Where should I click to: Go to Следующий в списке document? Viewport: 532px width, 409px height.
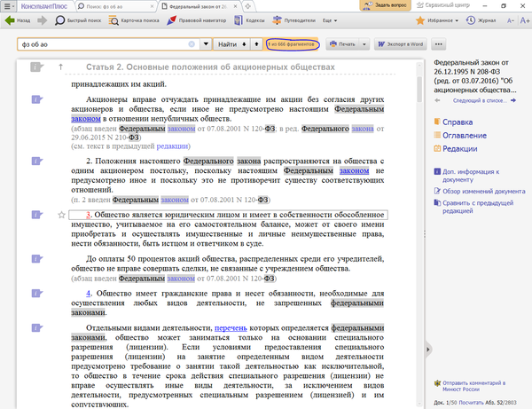[x=484, y=100]
